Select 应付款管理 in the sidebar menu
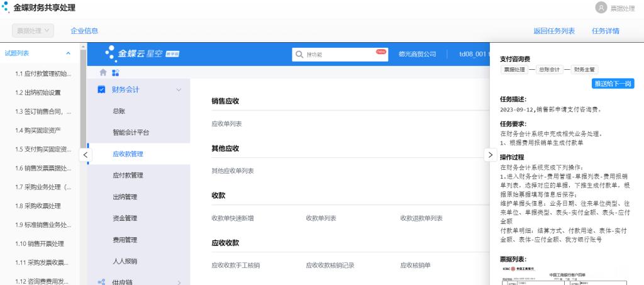 (x=128, y=175)
